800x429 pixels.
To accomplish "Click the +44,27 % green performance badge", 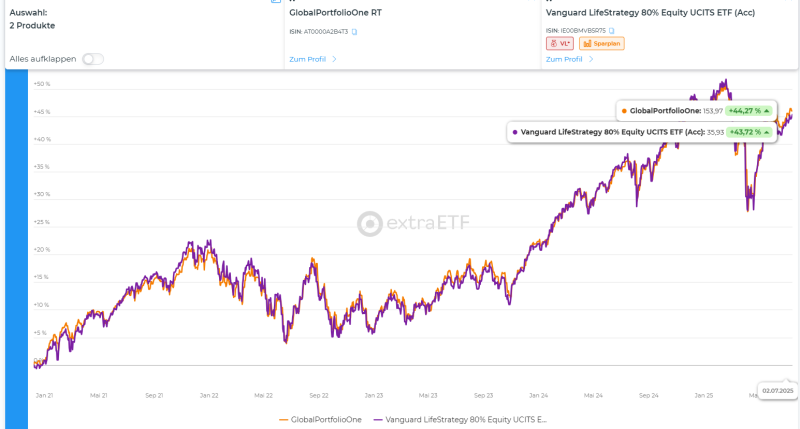I will (x=748, y=110).
